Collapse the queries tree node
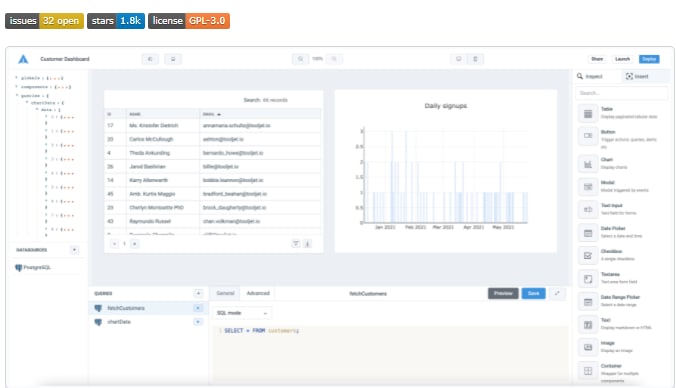This screenshot has height=388, width=676. point(17,95)
